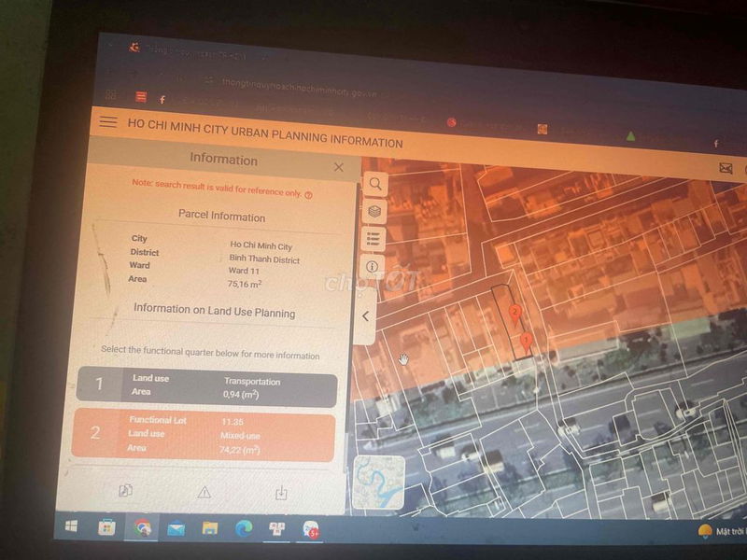Select functional quarter 2 Mixed-use
This screenshot has height=560, width=747.
coord(203,436)
